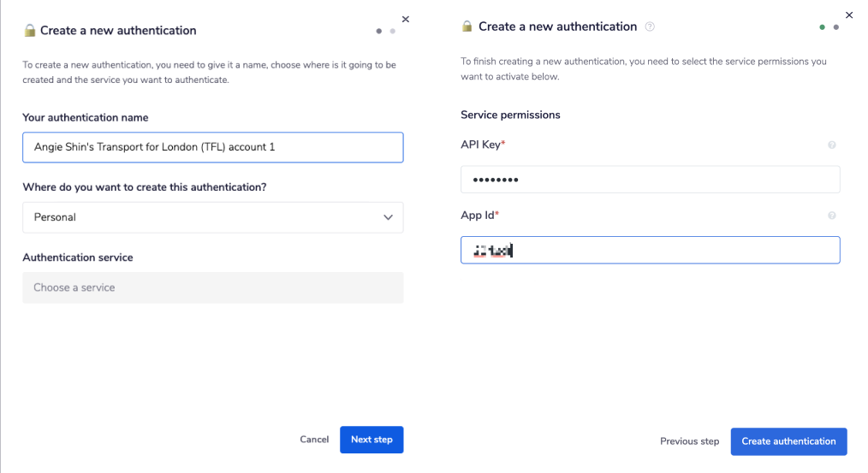Click the help icon beside the right dialog title

[x=650, y=27]
